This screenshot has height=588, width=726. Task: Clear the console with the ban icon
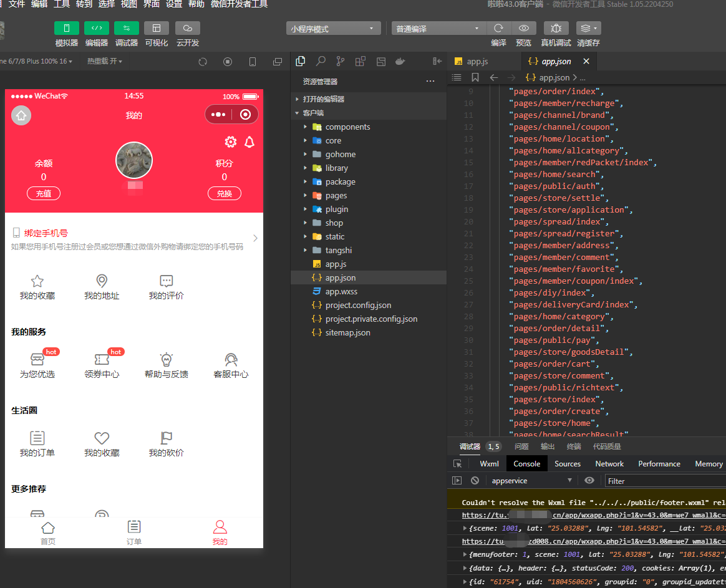[x=475, y=481]
